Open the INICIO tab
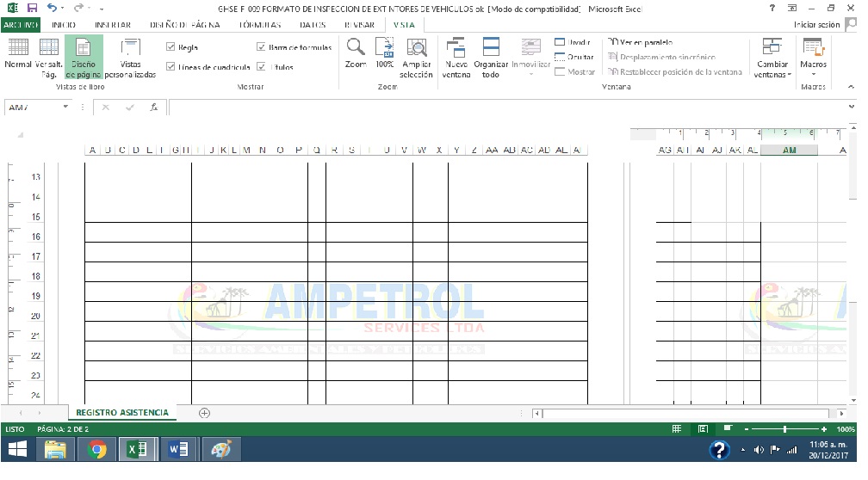Screen dimensions: 868x480 (x=64, y=25)
